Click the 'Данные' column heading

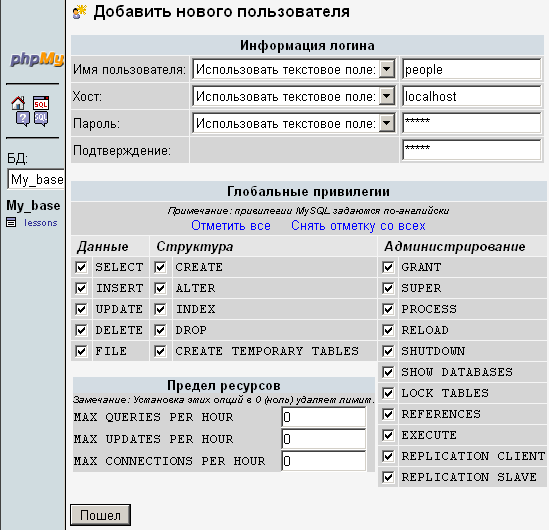[103, 247]
